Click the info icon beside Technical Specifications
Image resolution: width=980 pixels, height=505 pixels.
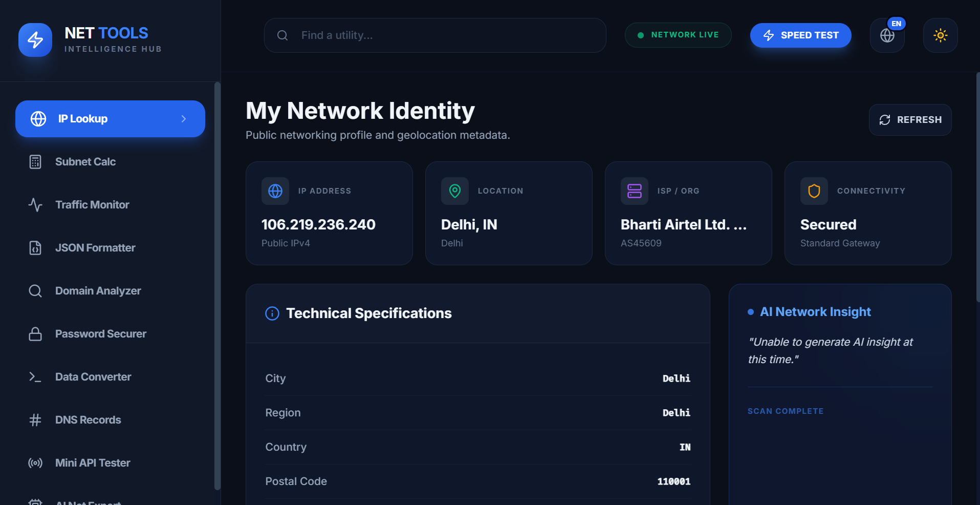coord(272,313)
